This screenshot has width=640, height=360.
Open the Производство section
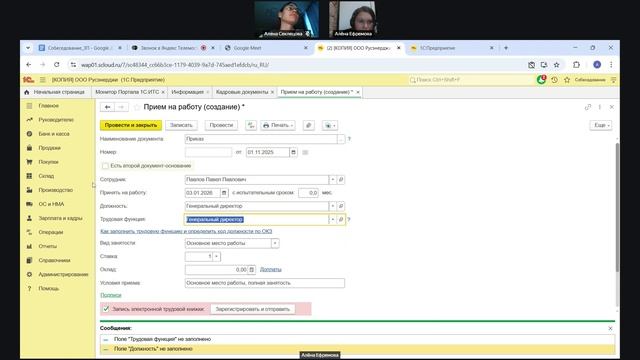tap(56, 190)
